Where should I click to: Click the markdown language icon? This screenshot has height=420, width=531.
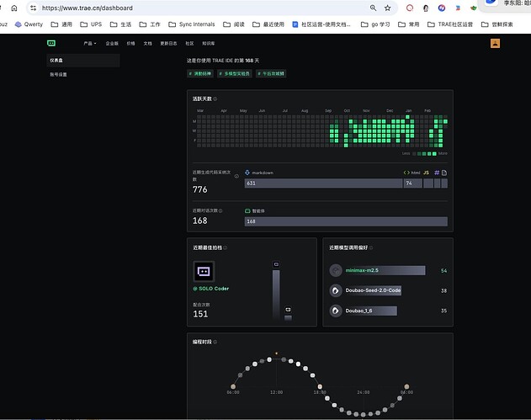pyautogui.click(x=247, y=173)
